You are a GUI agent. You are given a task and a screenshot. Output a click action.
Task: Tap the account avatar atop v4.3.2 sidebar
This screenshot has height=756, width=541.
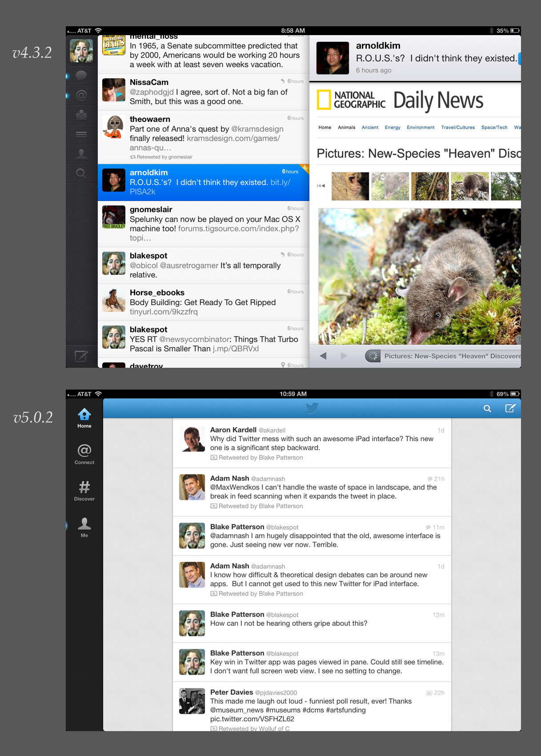click(81, 50)
